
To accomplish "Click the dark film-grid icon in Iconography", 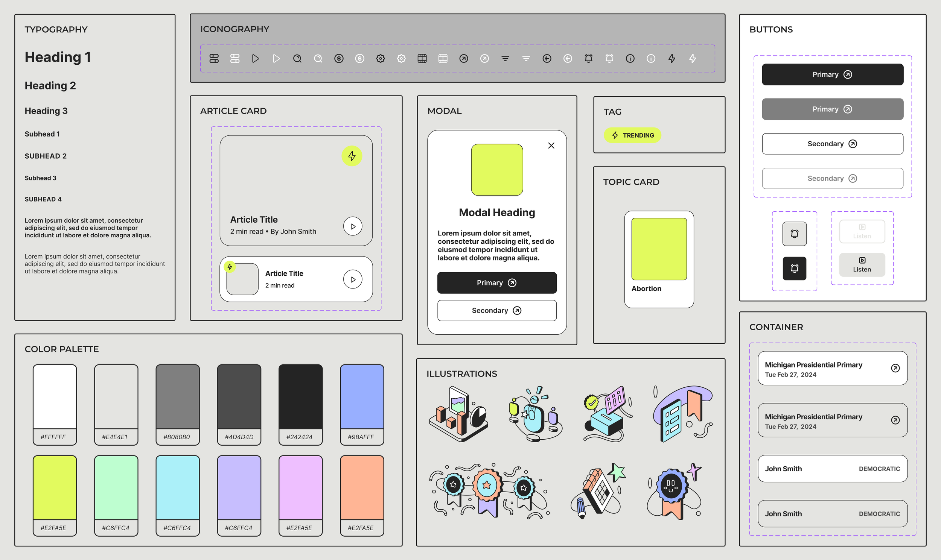I will pyautogui.click(x=422, y=59).
